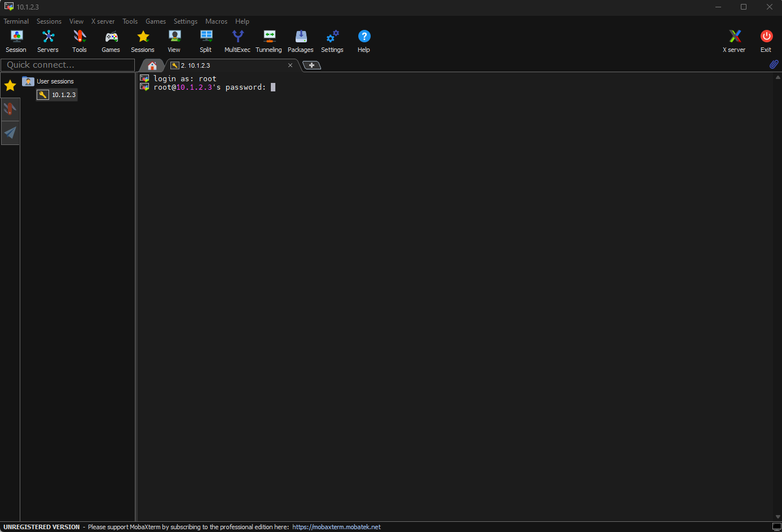Switch to the home tab
Image resolution: width=782 pixels, height=532 pixels.
(x=152, y=65)
